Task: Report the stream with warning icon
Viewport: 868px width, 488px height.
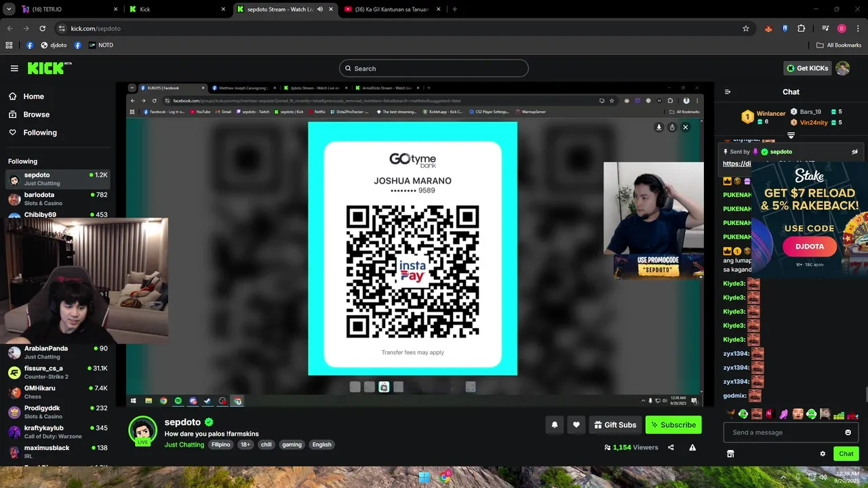Action: click(x=692, y=447)
